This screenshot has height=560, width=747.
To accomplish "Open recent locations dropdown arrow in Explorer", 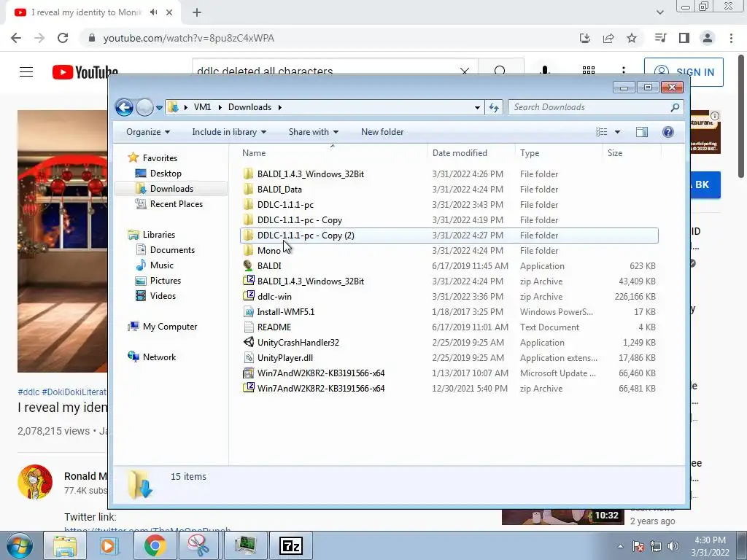I will [159, 108].
